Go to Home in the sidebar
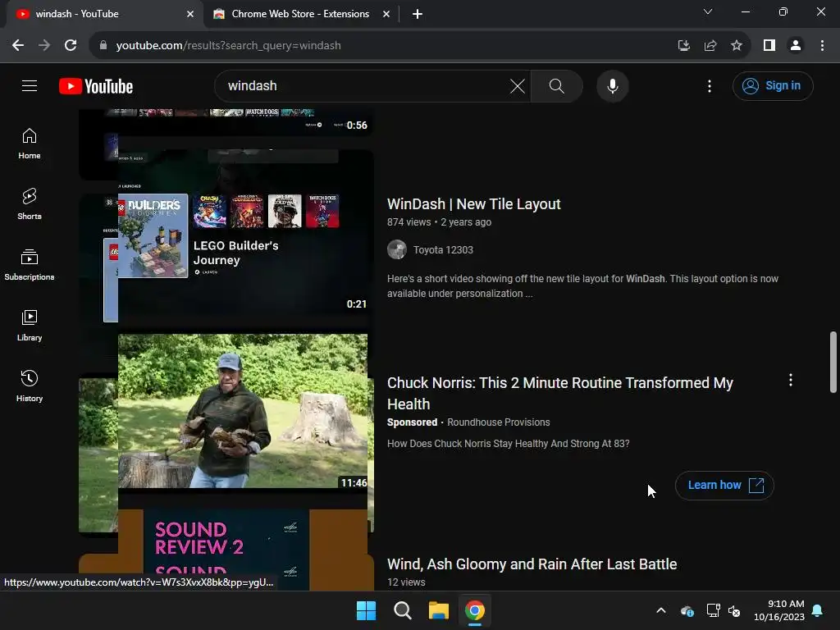840x630 pixels. click(30, 144)
